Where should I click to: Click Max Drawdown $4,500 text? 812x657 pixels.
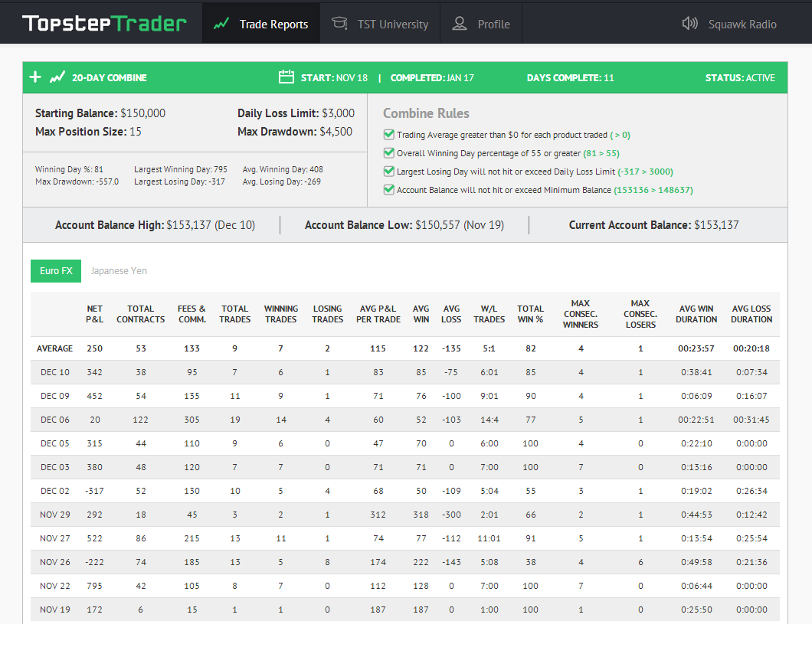tap(295, 132)
